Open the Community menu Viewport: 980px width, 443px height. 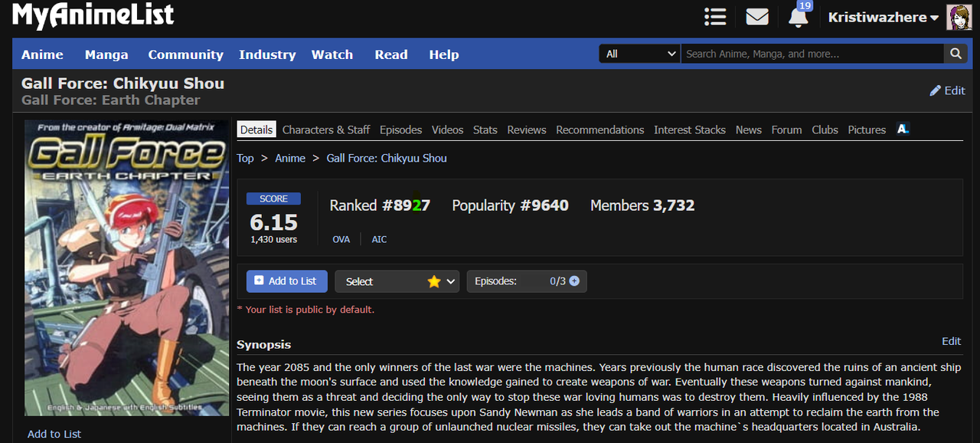(x=186, y=54)
